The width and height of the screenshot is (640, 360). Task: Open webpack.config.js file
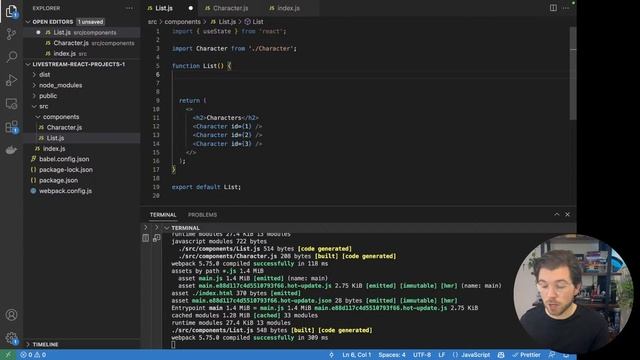[82, 191]
